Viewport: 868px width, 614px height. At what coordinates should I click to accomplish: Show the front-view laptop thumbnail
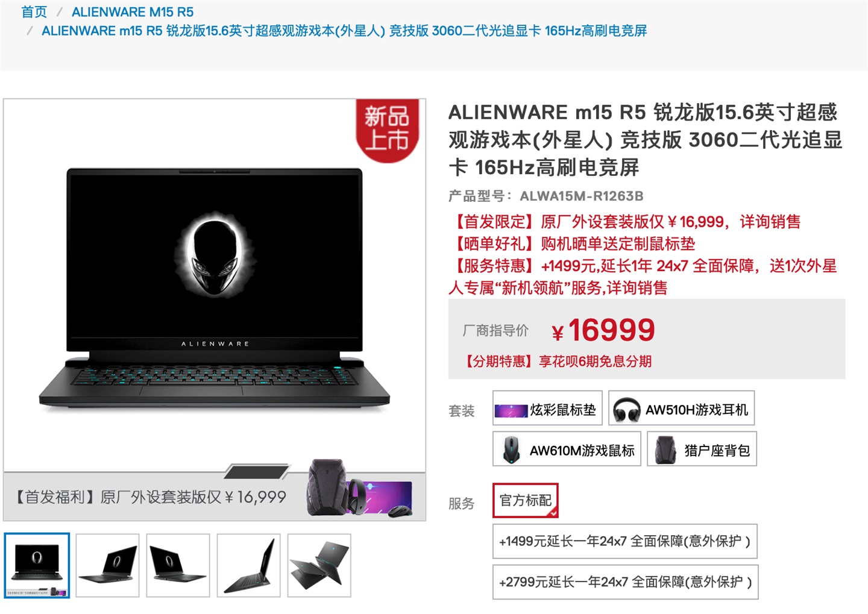37,565
